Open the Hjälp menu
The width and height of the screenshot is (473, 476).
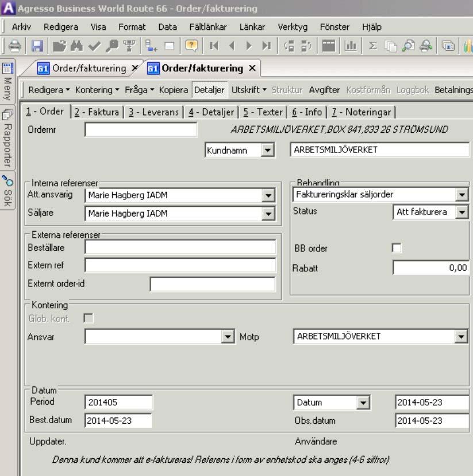click(x=372, y=27)
